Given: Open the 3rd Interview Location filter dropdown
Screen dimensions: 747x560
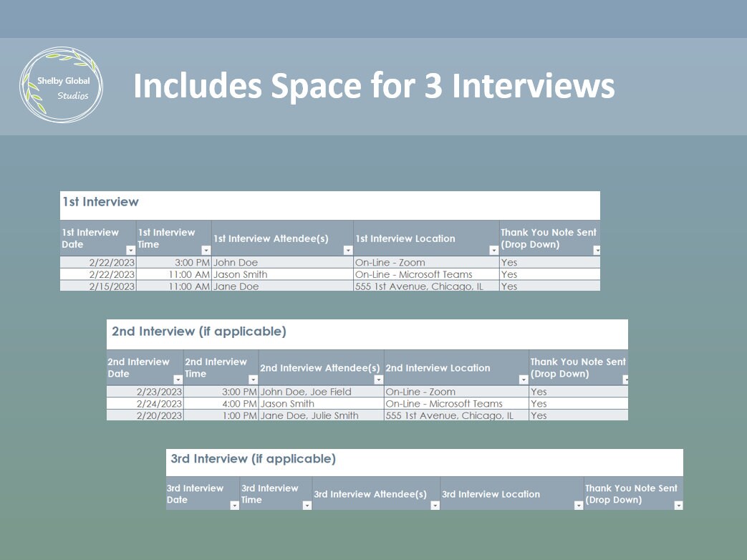Looking at the screenshot, I should 579,506.
